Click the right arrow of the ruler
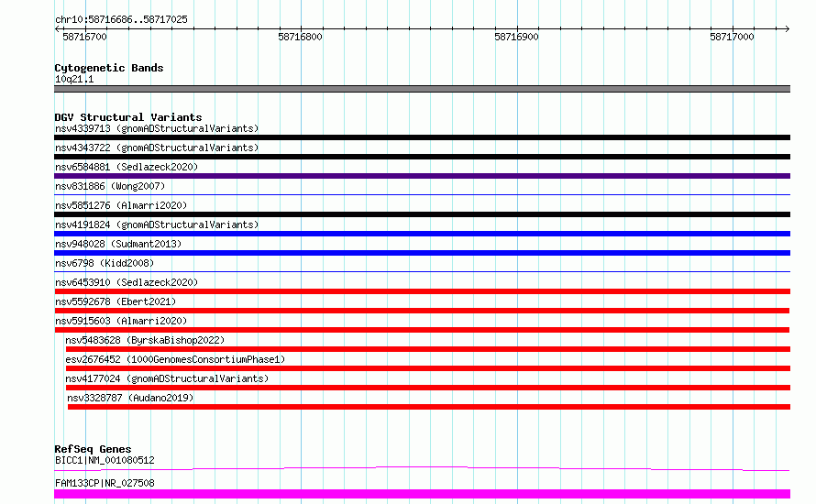The height and width of the screenshot is (504, 816). [x=787, y=29]
